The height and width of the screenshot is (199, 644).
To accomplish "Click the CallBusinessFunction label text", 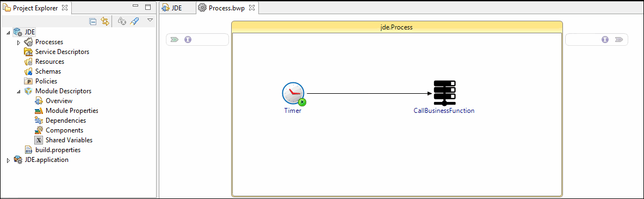I will [x=444, y=111].
